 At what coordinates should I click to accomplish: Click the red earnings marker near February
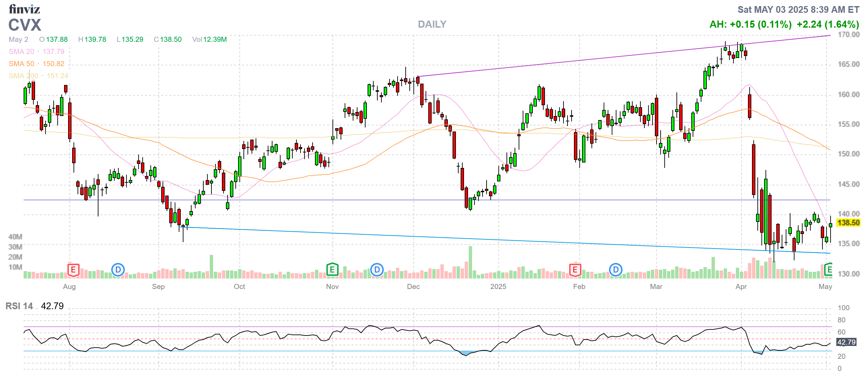[575, 270]
